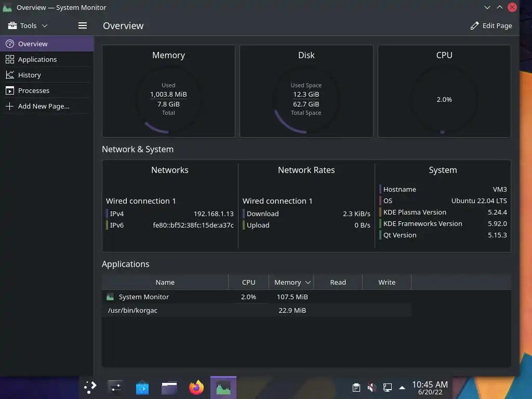Launch Discover software store from taskbar
The width and height of the screenshot is (532, 399).
[x=142, y=387]
